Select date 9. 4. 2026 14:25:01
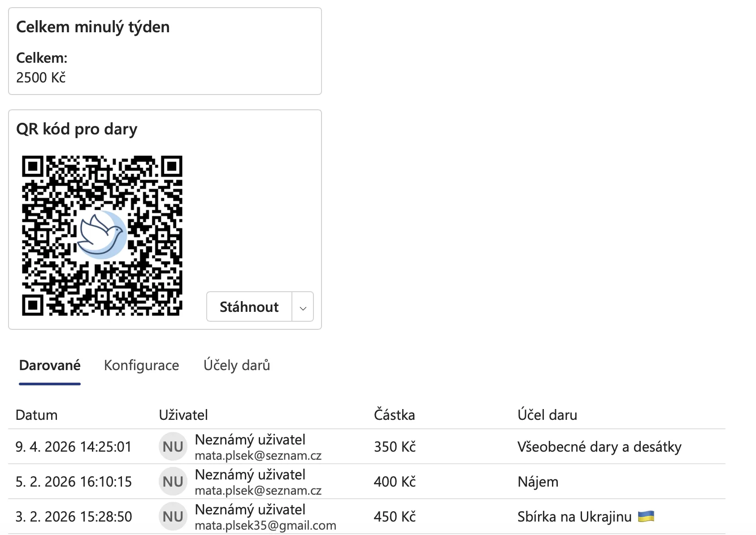 coord(74,447)
